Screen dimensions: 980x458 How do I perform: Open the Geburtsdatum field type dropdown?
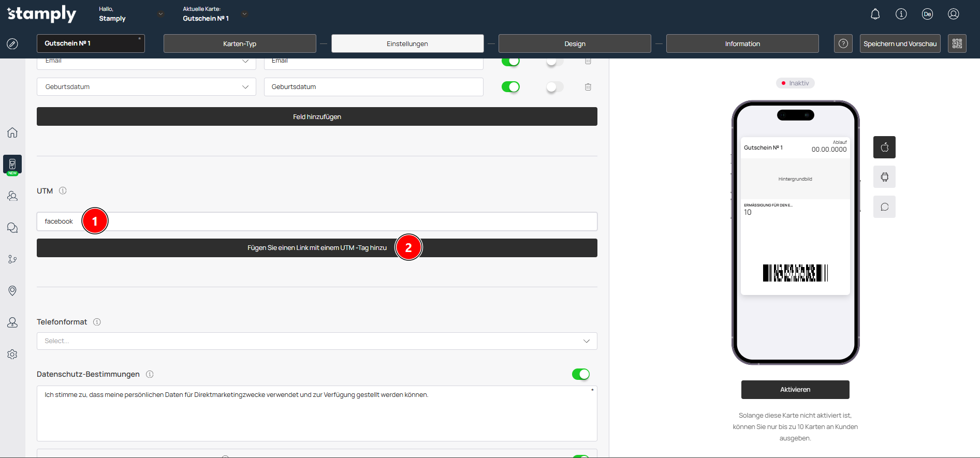(x=146, y=87)
